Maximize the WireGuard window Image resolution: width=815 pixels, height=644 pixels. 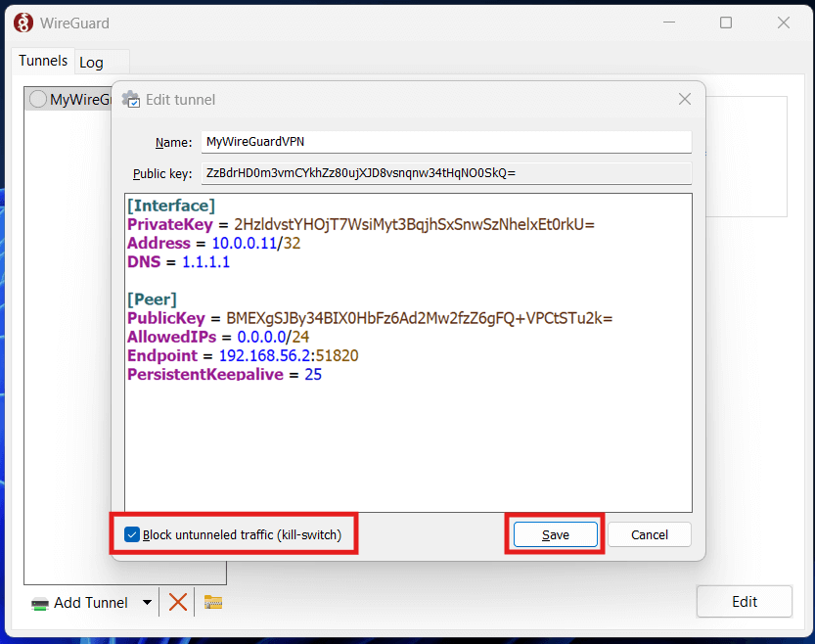tap(726, 23)
